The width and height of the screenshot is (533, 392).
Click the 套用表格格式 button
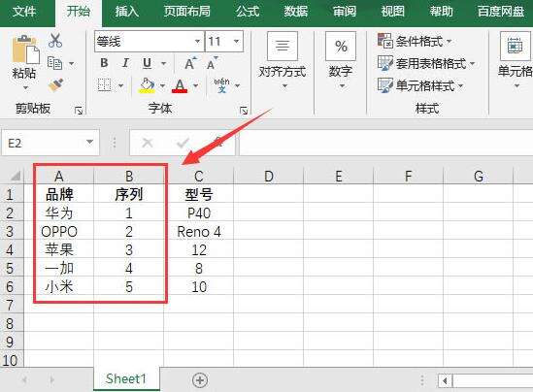point(426,63)
